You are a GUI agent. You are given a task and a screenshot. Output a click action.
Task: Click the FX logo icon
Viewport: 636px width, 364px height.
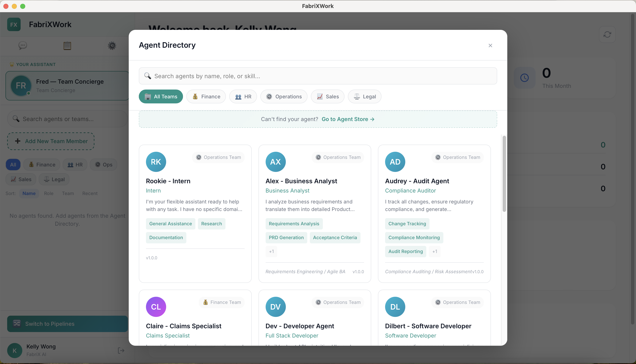pyautogui.click(x=14, y=25)
